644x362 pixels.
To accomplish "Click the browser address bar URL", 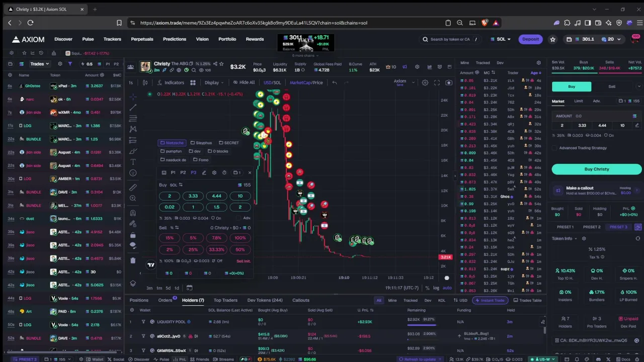I will (254, 23).
